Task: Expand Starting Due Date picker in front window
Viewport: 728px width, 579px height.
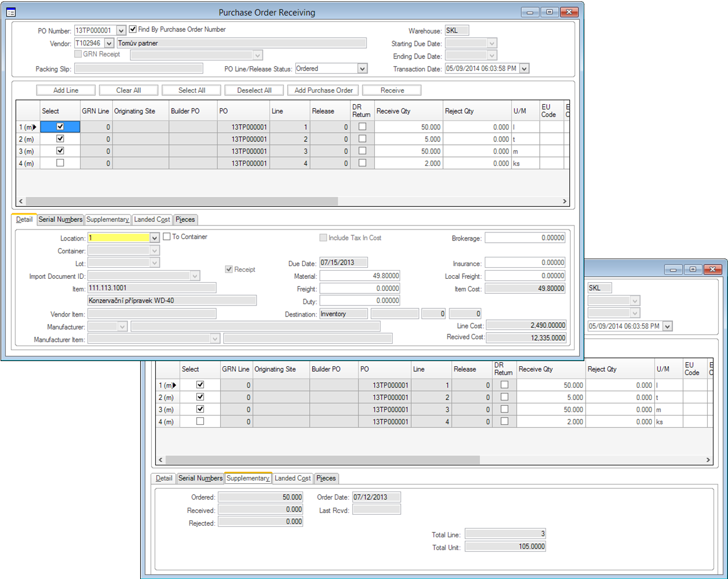Action: click(492, 43)
